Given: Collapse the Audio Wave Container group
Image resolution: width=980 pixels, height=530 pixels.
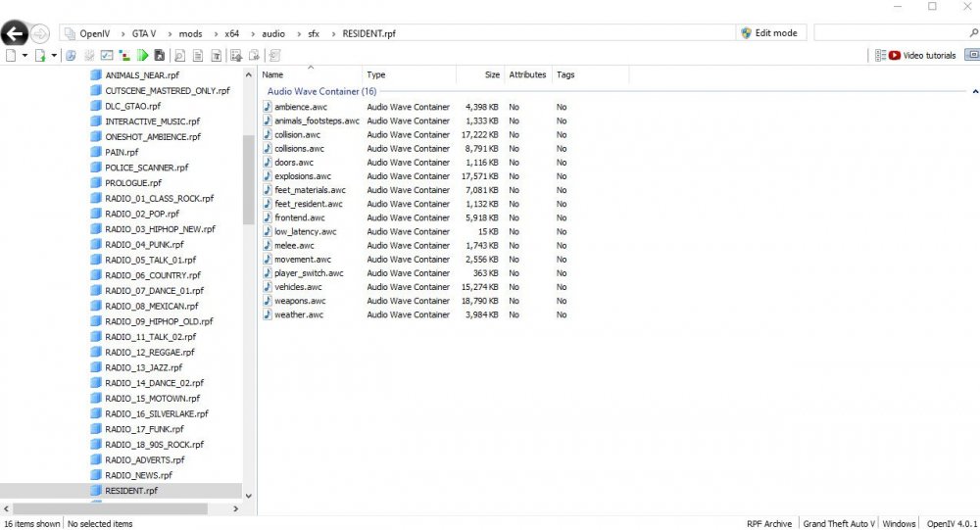Looking at the screenshot, I should click(x=975, y=91).
